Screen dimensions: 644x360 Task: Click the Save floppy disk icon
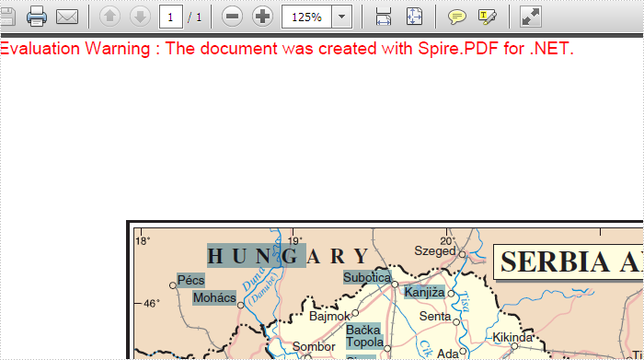[x=7, y=17]
